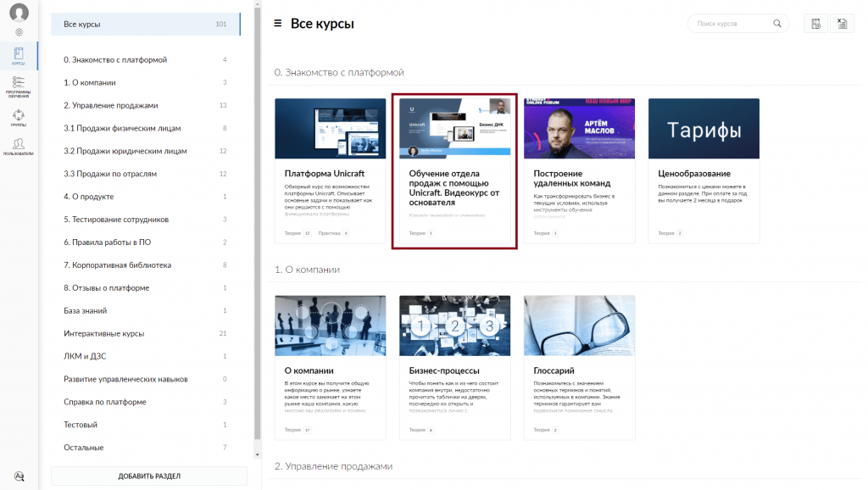Open 7. Корпоративная библиотека section
The image size is (868, 490).
[x=146, y=264]
